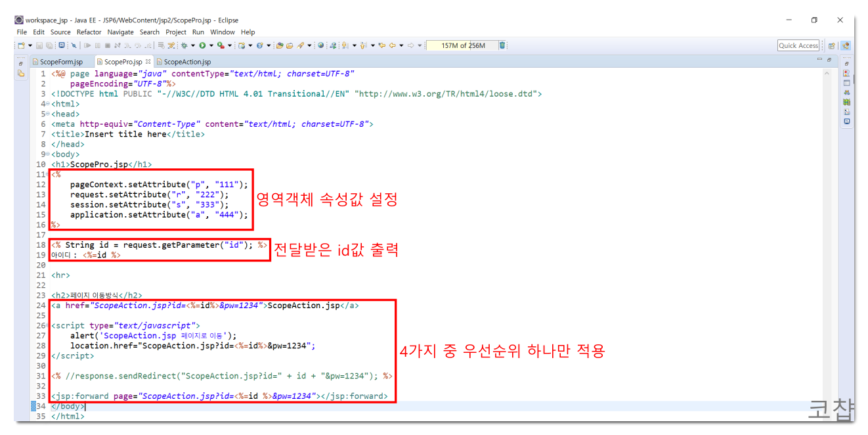Viewport: 868px width, 435px height.
Task: Click the Search flashlight icon
Action: [301, 46]
